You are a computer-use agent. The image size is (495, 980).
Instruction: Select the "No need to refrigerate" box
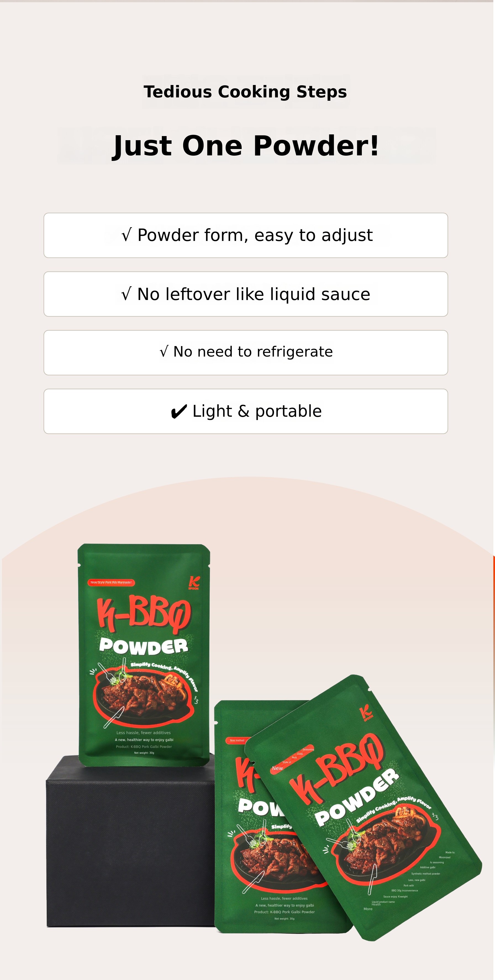tap(246, 353)
